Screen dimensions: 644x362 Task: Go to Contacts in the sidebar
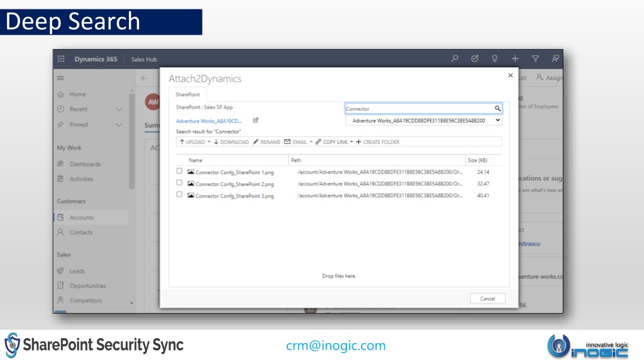[81, 233]
